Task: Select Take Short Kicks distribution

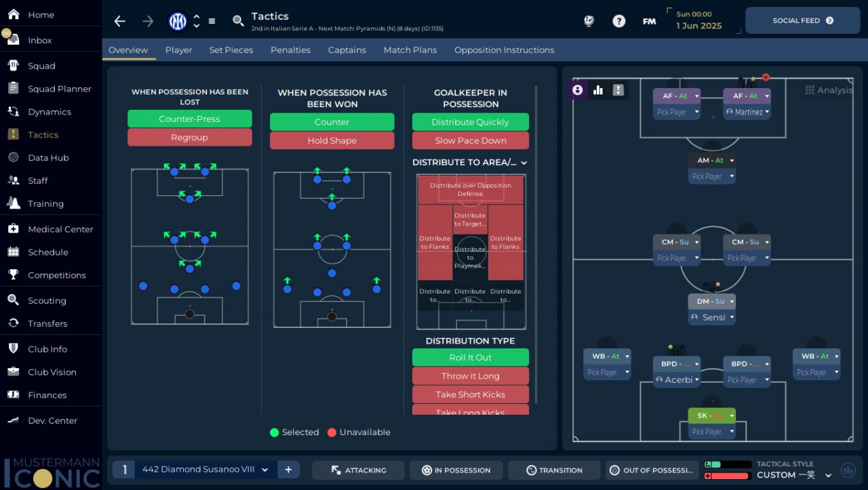Action: click(x=471, y=394)
